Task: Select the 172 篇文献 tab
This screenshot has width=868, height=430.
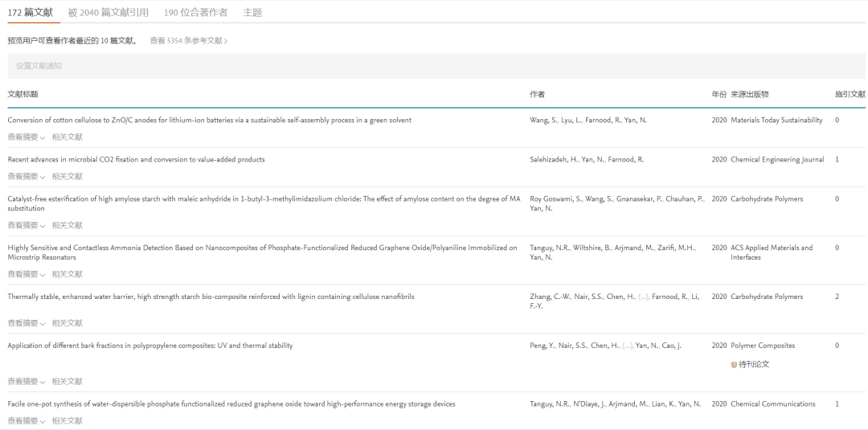Action: (x=31, y=12)
